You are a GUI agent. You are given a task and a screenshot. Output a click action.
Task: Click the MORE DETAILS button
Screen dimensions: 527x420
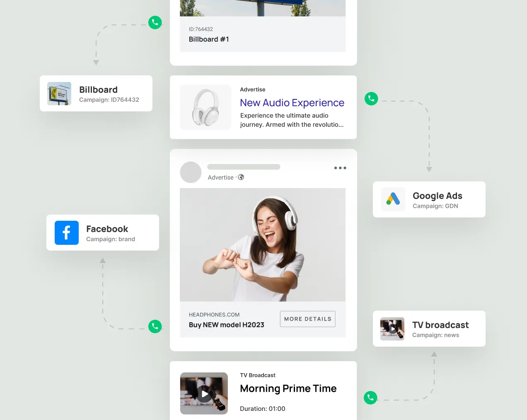coord(307,319)
